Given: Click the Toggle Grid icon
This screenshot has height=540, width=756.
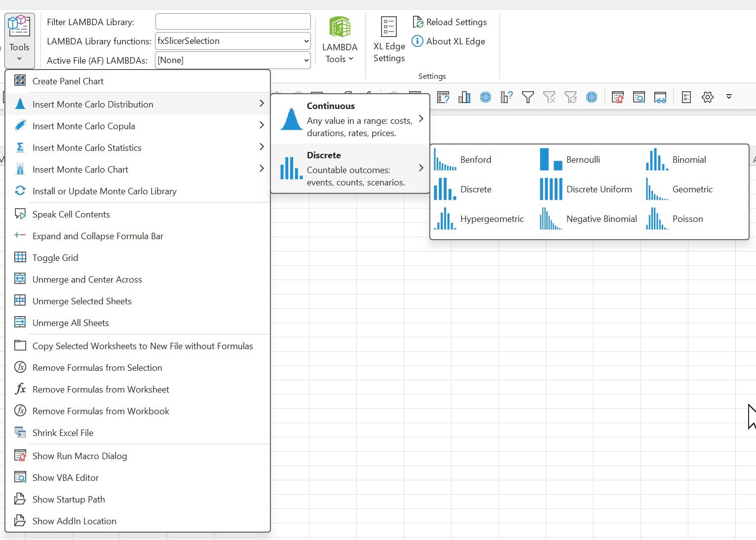Looking at the screenshot, I should pos(20,257).
